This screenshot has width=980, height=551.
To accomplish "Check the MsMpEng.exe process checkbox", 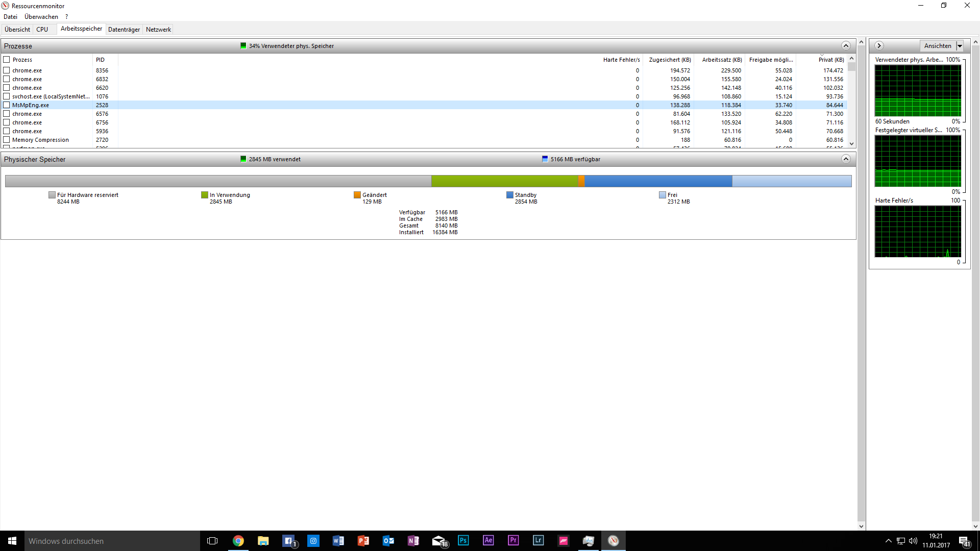I will (x=7, y=105).
